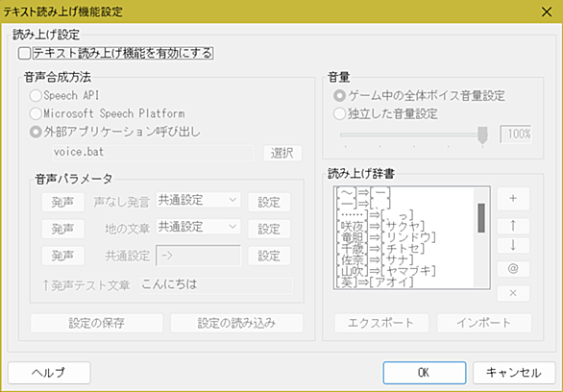Click the 100% volume value field

click(x=516, y=135)
